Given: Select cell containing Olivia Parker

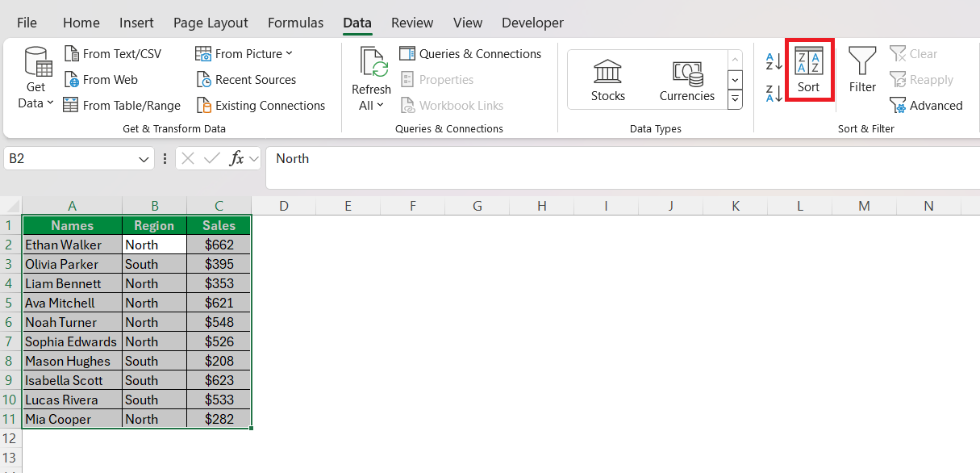Looking at the screenshot, I should (73, 264).
